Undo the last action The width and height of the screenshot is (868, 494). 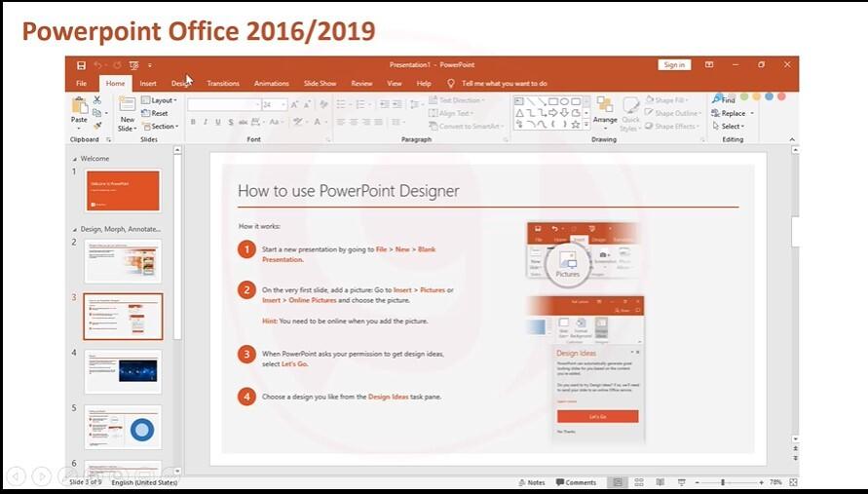(x=98, y=65)
